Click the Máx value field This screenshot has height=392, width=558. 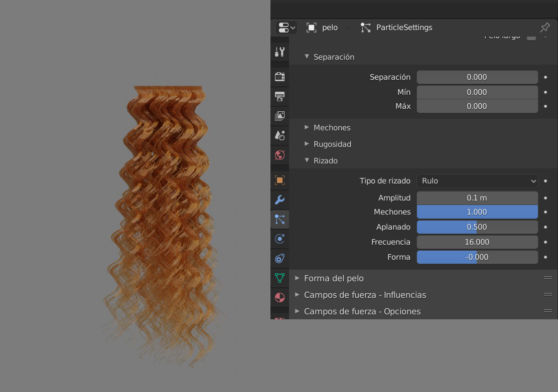click(x=477, y=106)
